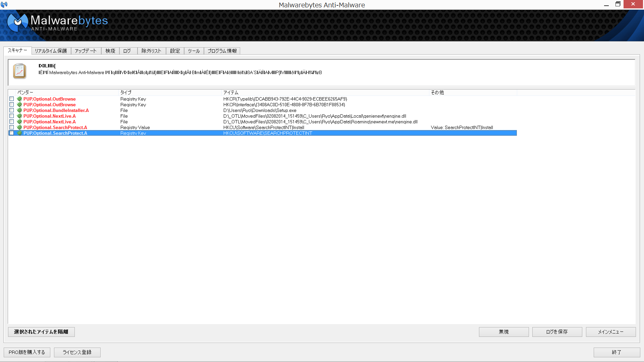Save log with ログを保存 button
This screenshot has height=362, width=644.
coord(557,332)
